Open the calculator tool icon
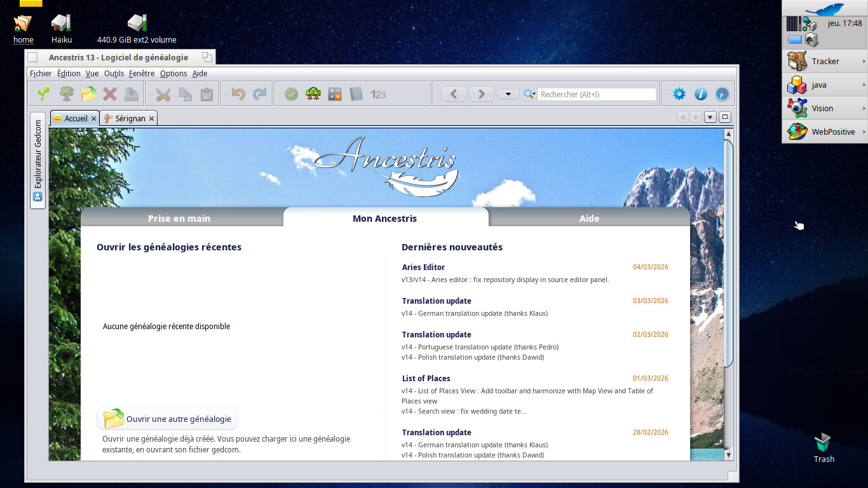 pyautogui.click(x=335, y=94)
